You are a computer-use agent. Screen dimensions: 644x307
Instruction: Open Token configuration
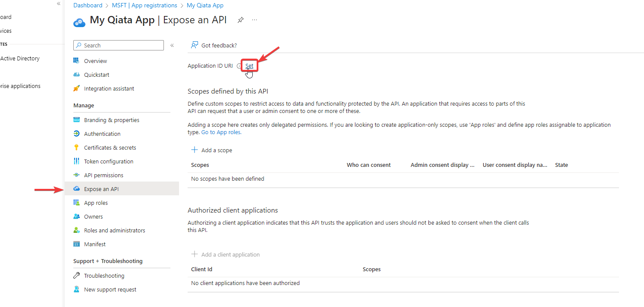pos(108,161)
